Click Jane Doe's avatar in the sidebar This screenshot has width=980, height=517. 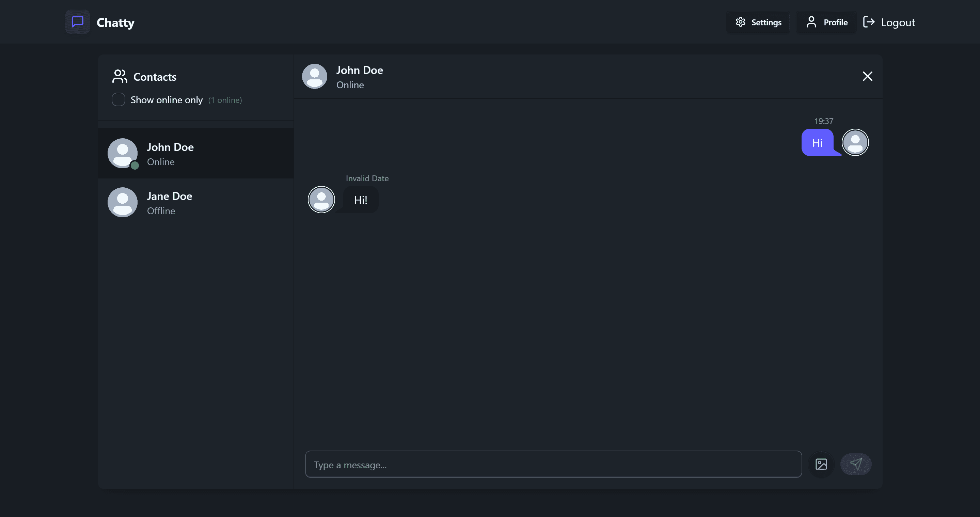click(x=123, y=202)
